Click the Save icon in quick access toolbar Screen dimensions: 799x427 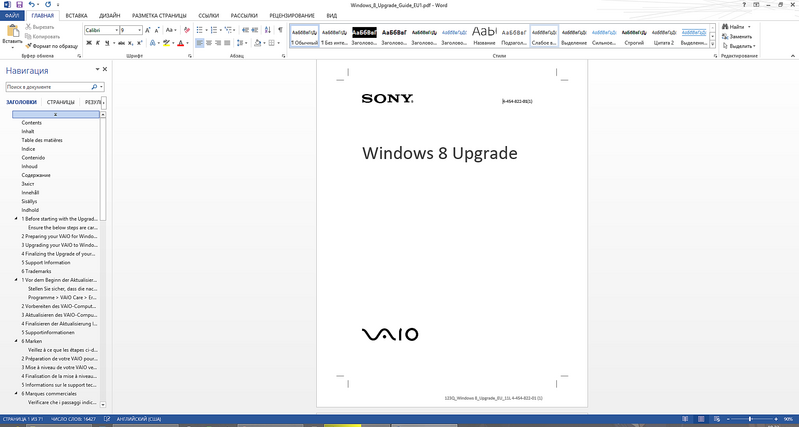tap(19, 5)
